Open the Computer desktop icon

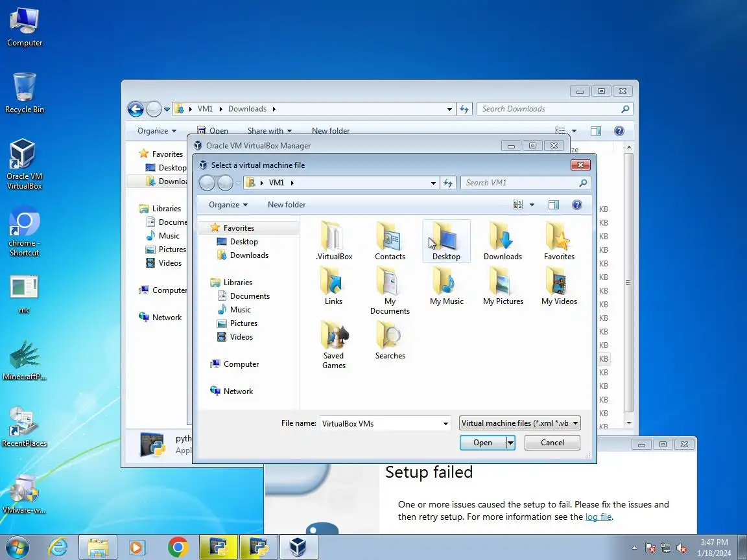click(24, 27)
